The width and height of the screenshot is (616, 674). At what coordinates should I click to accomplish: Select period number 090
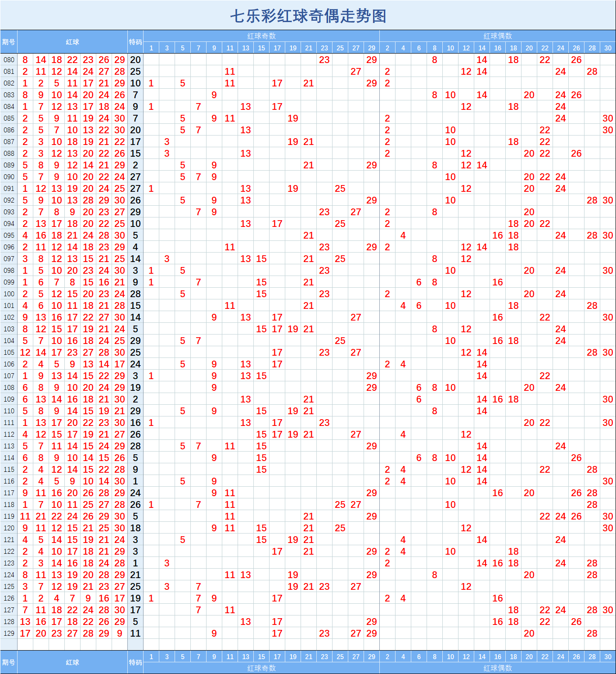[x=9, y=177]
